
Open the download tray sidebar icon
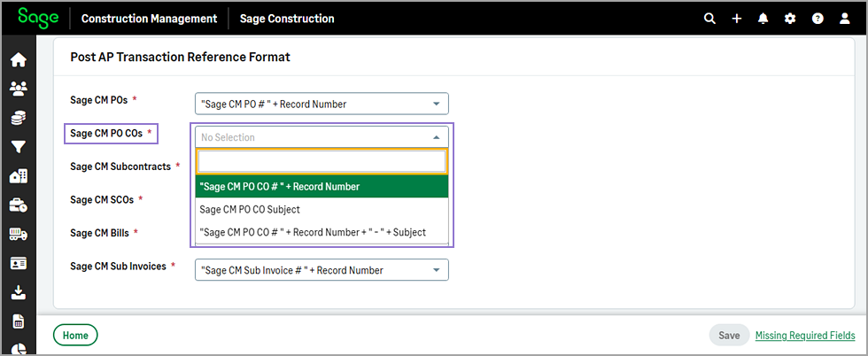click(19, 291)
